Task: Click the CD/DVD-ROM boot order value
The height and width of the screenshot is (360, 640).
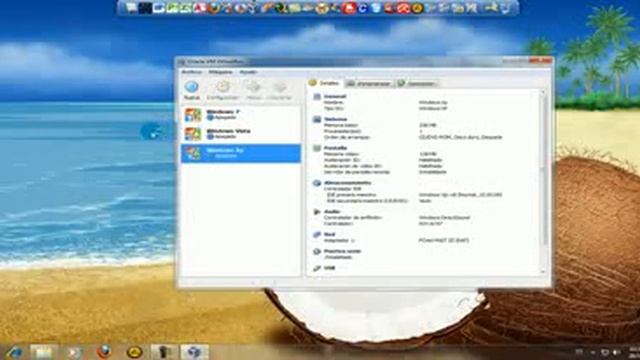Action: coord(460,137)
